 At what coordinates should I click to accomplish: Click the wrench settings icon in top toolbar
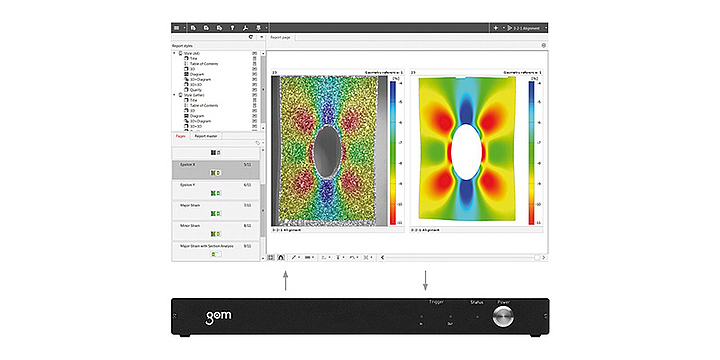tap(246, 28)
